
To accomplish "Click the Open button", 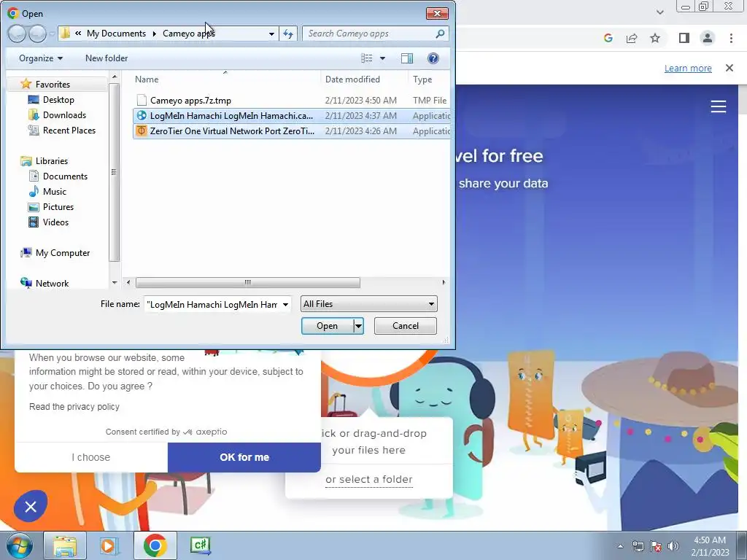I will coord(328,326).
